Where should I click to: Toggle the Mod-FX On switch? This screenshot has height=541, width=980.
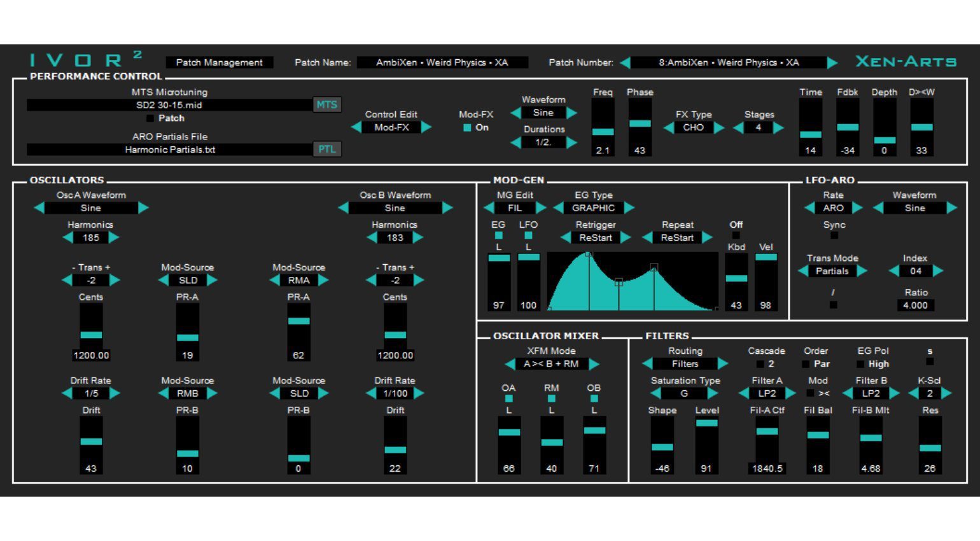(468, 128)
